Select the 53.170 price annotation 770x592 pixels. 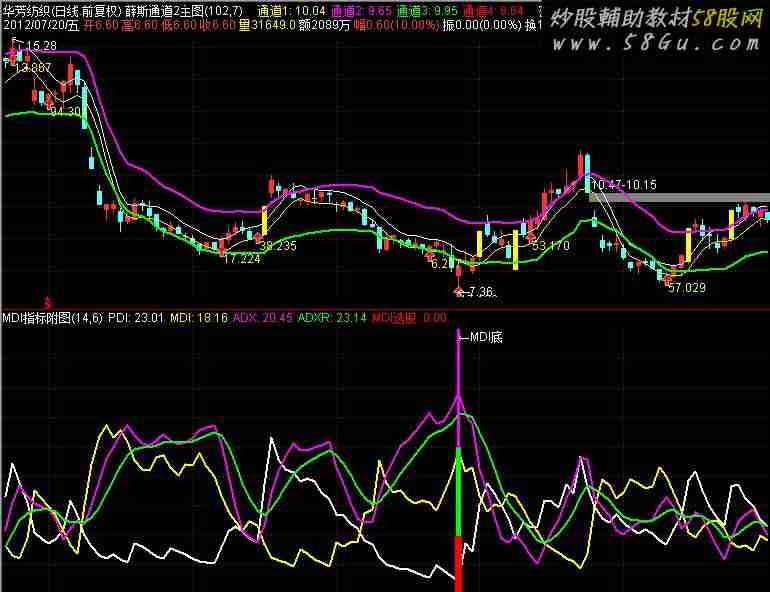[551, 245]
